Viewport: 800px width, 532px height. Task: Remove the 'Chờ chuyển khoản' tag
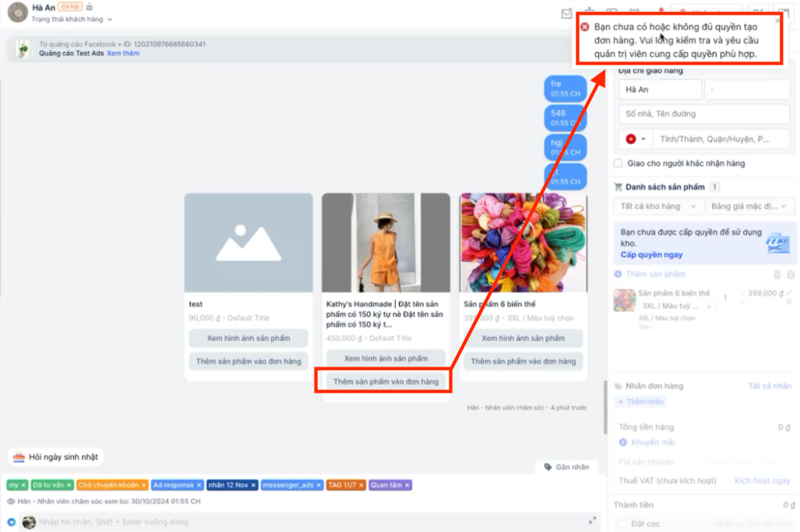click(x=143, y=485)
